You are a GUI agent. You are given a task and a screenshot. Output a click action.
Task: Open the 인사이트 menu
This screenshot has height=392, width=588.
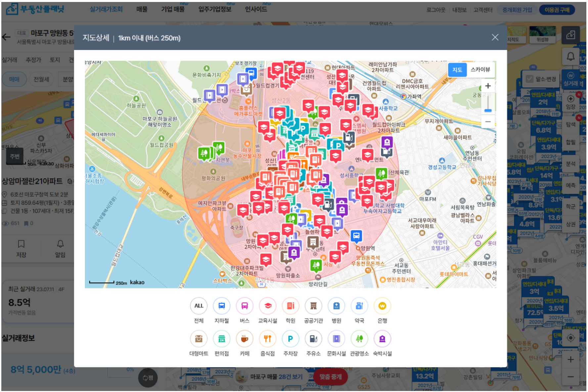(256, 9)
